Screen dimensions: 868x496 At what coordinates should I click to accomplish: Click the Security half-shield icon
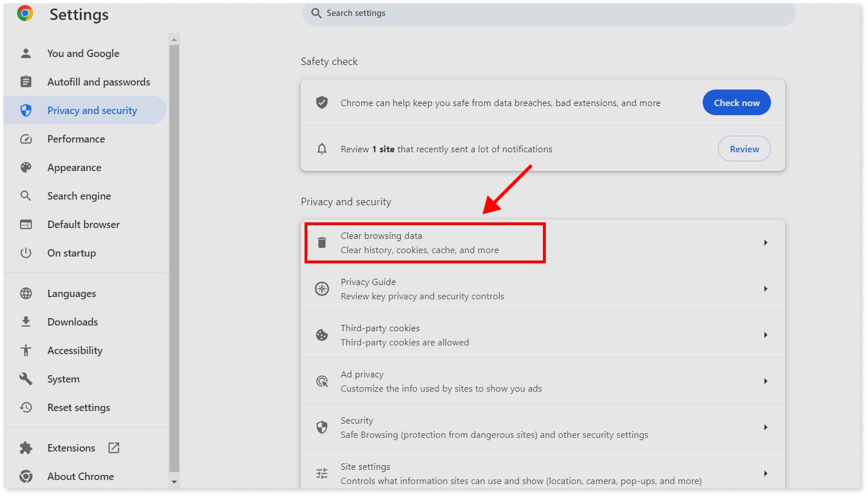coord(322,427)
